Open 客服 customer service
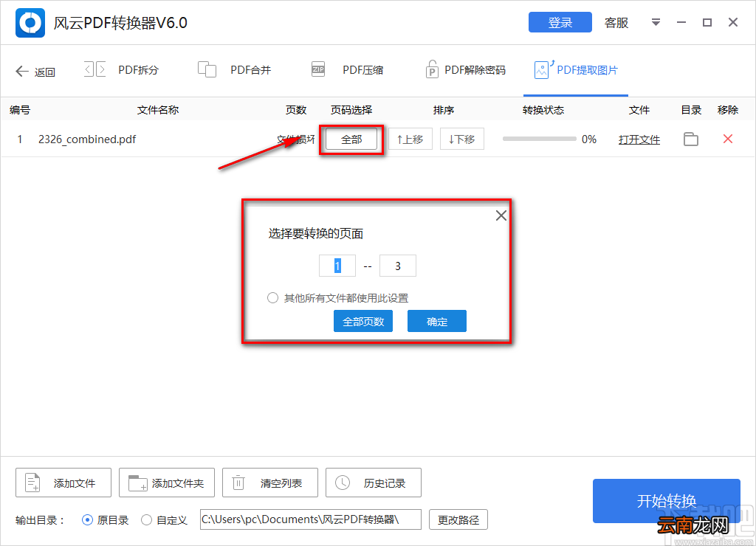 point(616,23)
